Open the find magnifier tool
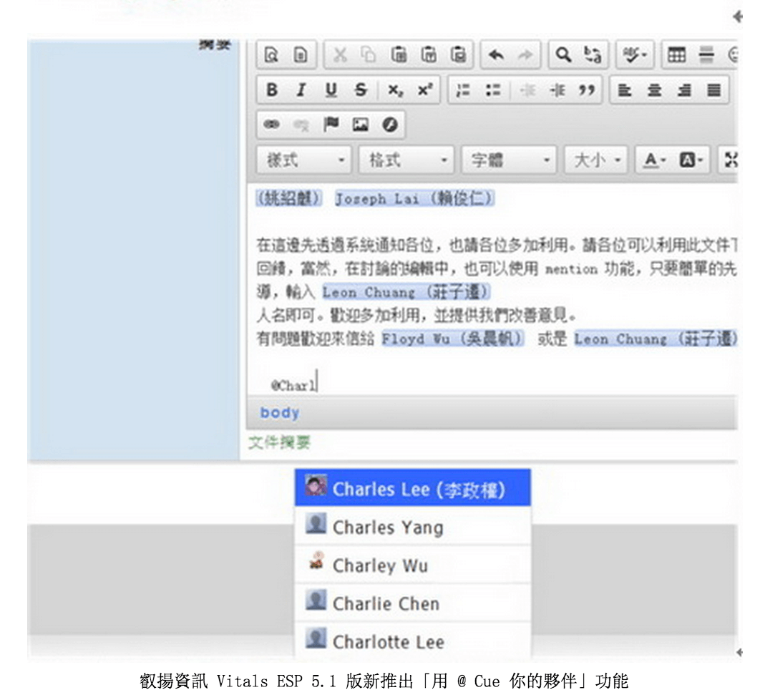Viewport: 760px width, 700px height. 564,55
